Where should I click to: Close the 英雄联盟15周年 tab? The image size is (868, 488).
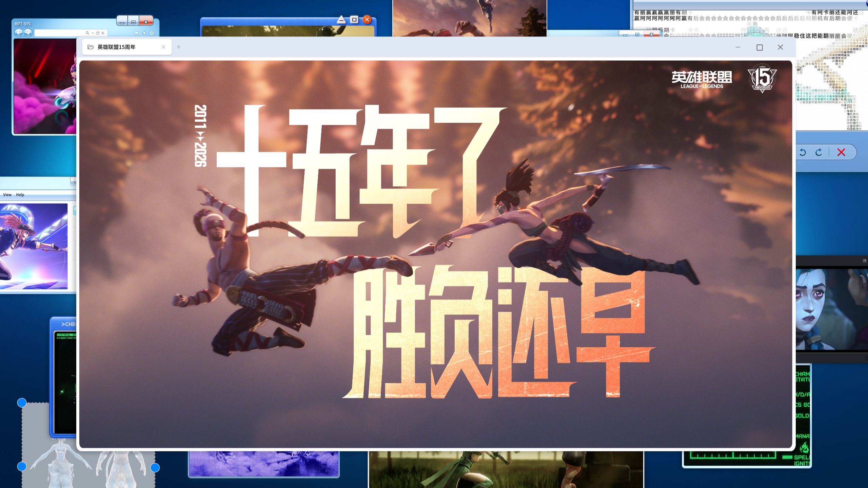point(163,47)
